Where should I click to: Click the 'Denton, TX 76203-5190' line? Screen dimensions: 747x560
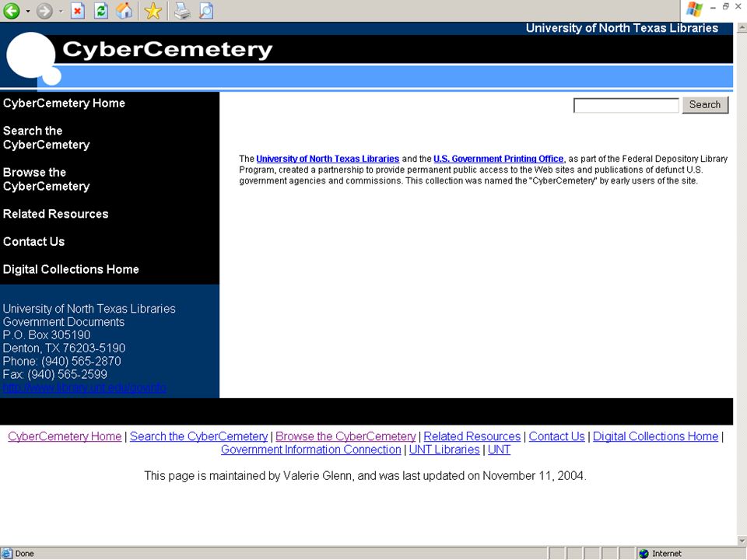(x=65, y=348)
